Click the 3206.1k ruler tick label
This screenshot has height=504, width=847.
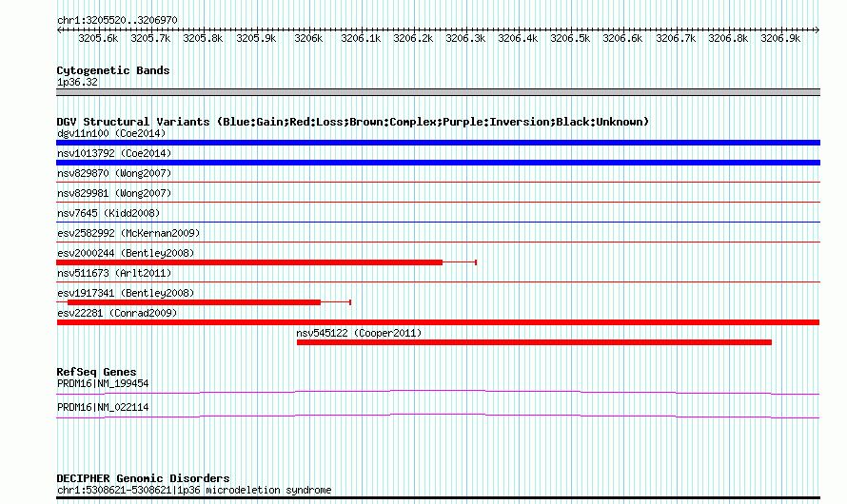tap(361, 38)
